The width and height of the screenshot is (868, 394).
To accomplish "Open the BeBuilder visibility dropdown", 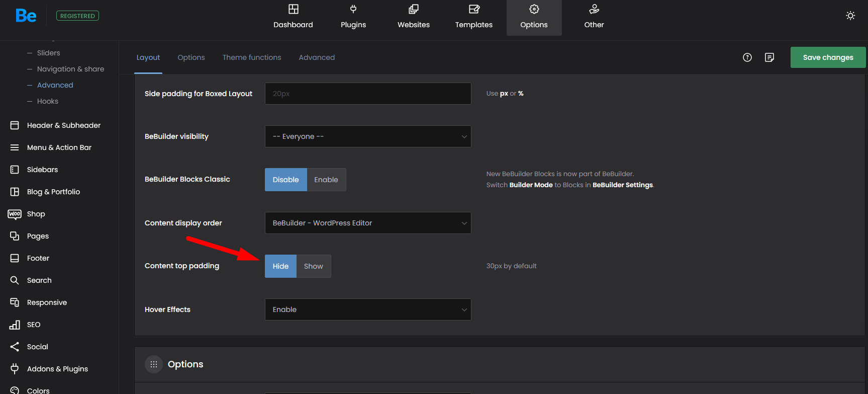I will click(x=368, y=136).
